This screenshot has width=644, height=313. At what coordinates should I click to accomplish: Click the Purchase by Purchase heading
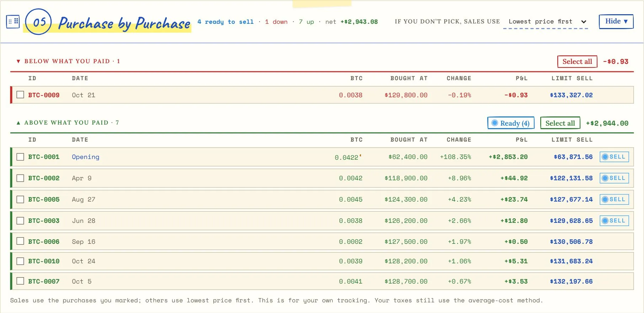124,23
